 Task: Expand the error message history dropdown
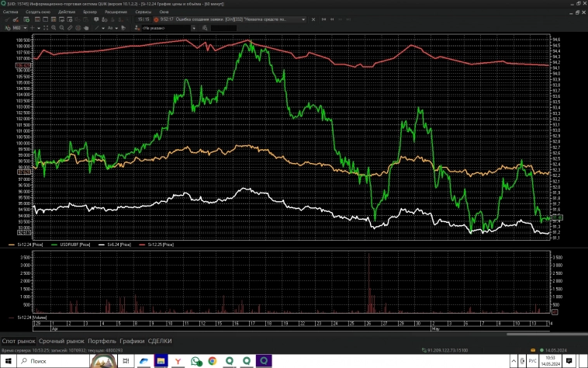[303, 20]
